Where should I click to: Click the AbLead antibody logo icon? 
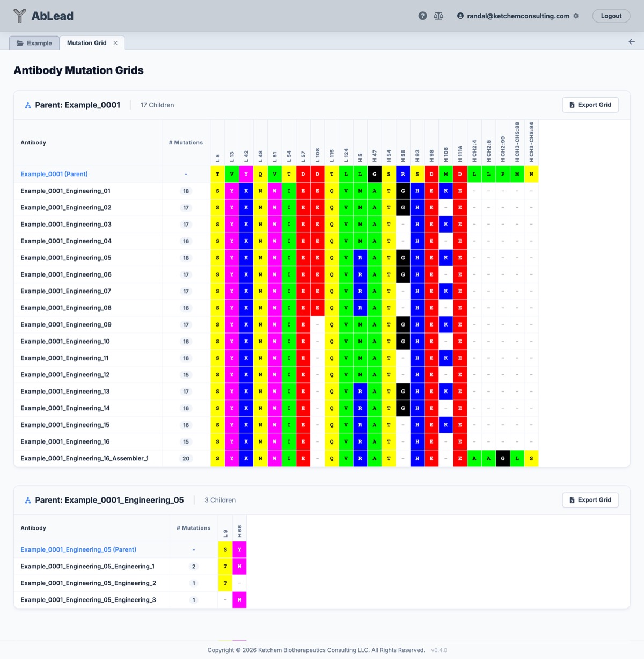(x=20, y=16)
